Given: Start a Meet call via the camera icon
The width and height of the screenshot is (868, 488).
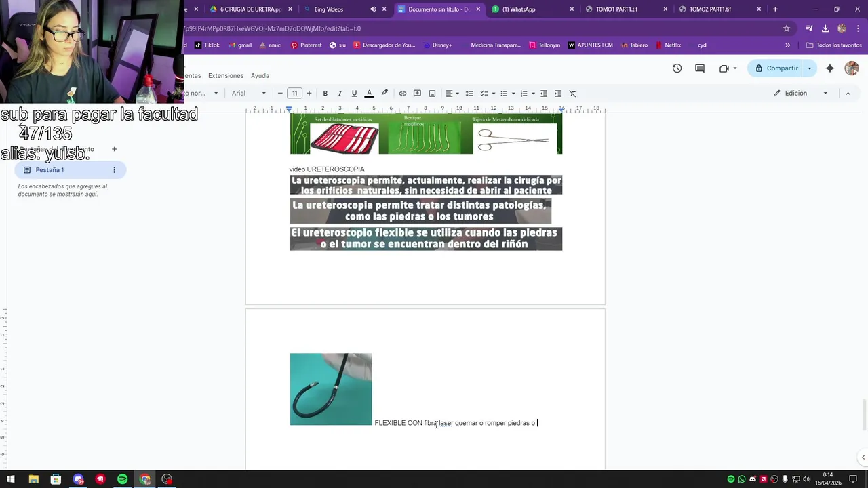Looking at the screenshot, I should [728, 68].
